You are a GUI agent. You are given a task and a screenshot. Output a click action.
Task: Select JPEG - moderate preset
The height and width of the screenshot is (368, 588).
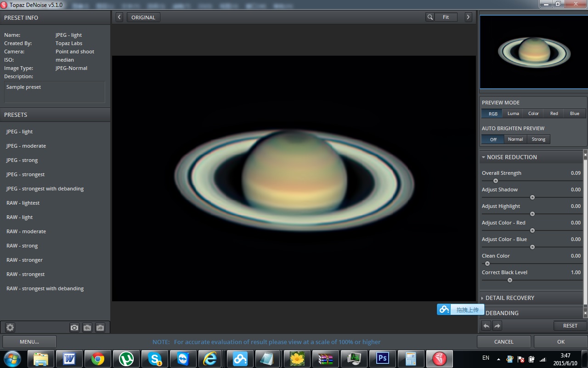click(26, 146)
